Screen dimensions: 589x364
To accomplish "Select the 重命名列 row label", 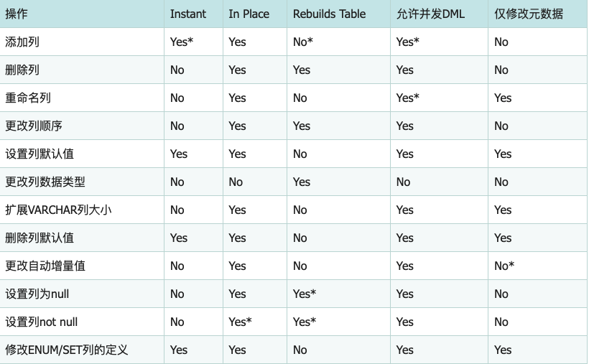I will pos(28,98).
